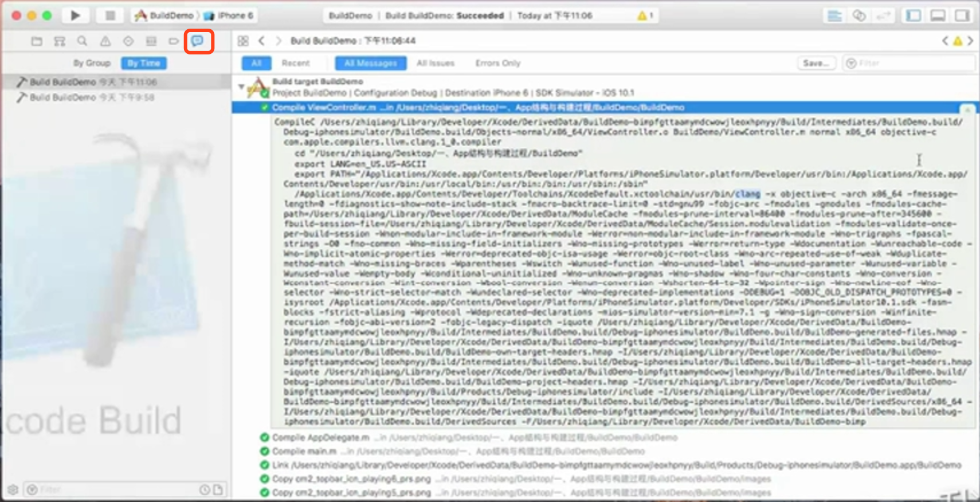Show Recent build steps
The width and height of the screenshot is (980, 502).
(x=296, y=63)
